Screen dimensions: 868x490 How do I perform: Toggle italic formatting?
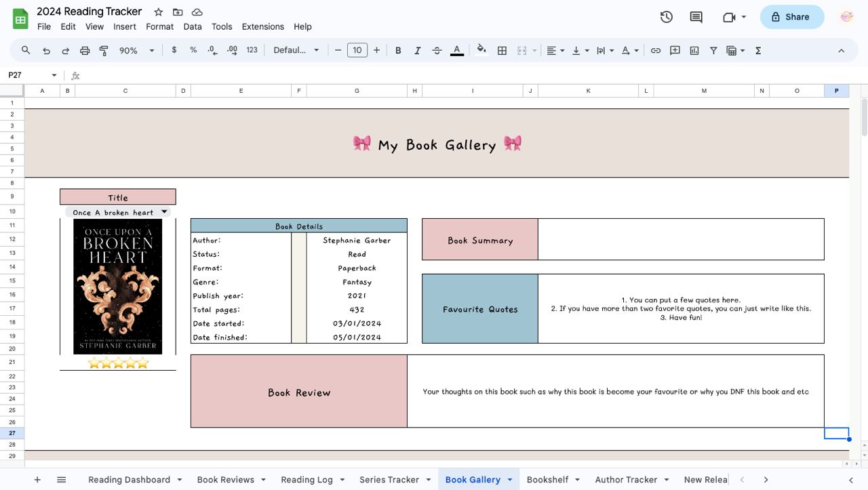click(x=417, y=50)
